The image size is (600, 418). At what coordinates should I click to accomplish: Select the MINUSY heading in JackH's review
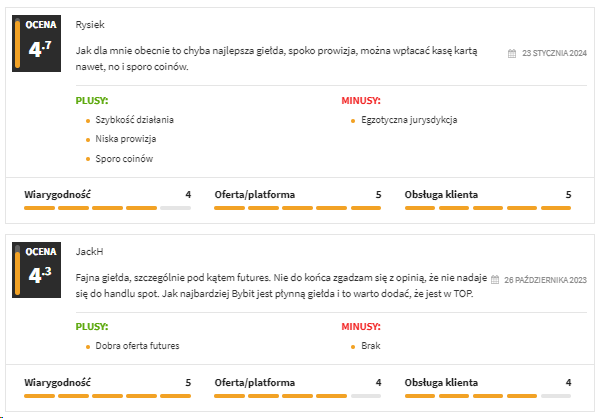(358, 327)
